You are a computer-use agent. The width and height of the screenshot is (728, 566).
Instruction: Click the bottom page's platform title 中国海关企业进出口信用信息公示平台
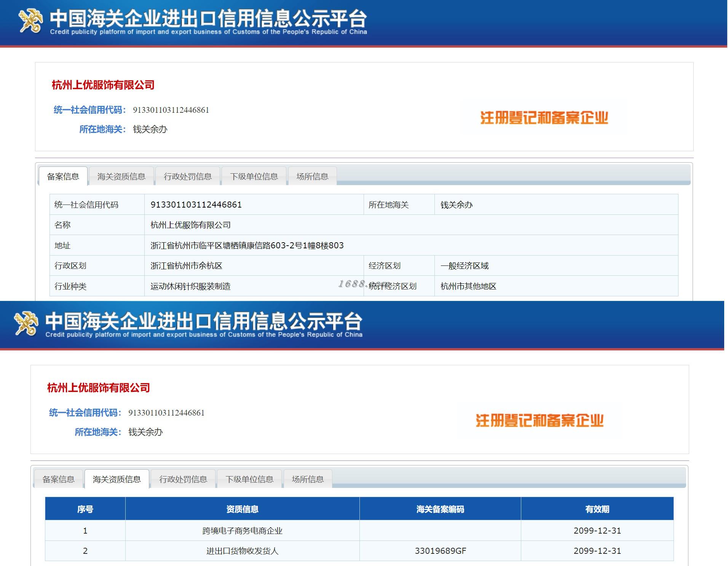[x=204, y=321]
